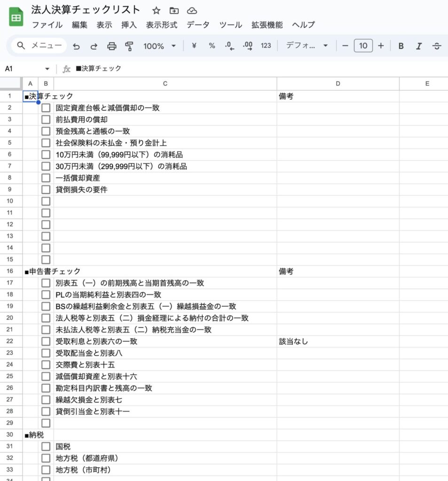Check the 固定資産台帳と減価償却の一致 checkbox
Viewport: 448px width, 481px height.
pos(46,108)
